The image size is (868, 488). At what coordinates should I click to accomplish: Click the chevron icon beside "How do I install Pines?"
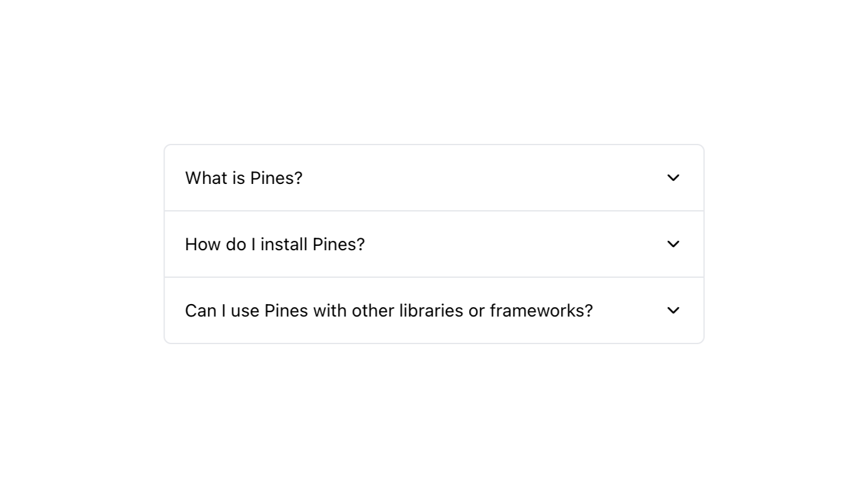673,244
